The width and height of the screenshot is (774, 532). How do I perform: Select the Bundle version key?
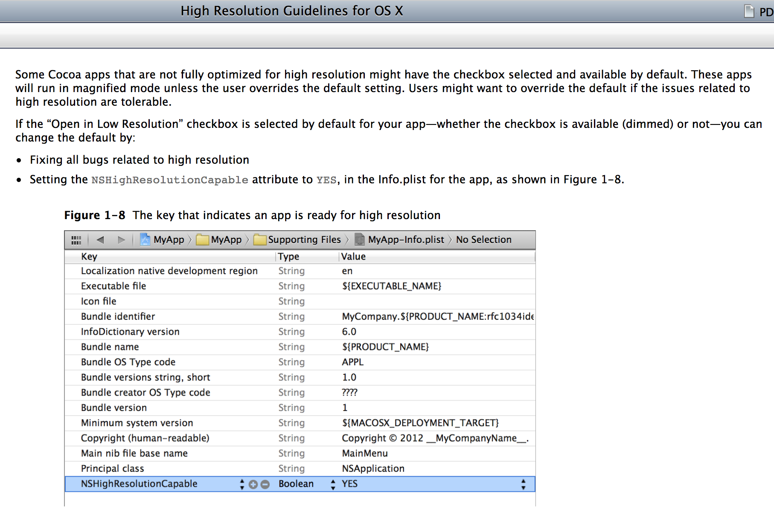coord(114,408)
